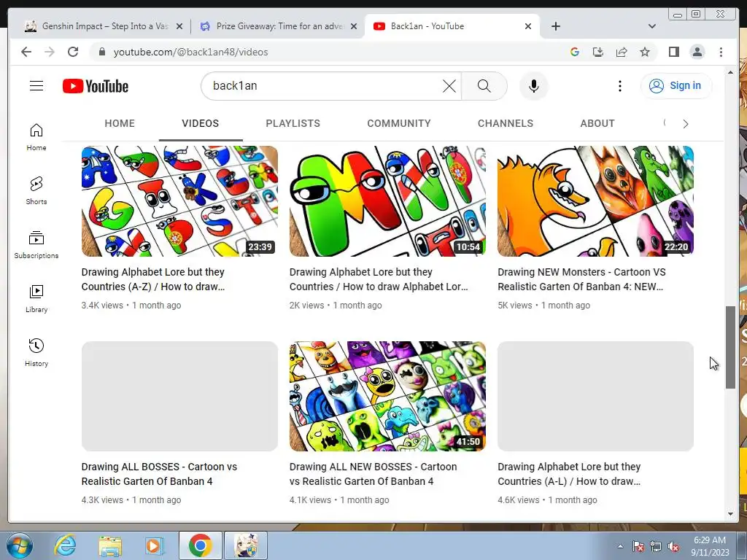Close the Prize Giveaway tab
The image size is (747, 560).
354,26
